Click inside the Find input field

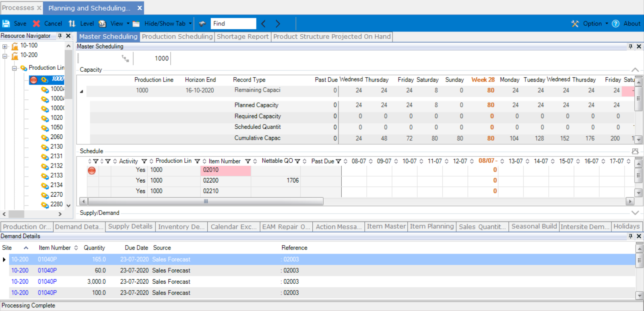tap(233, 24)
